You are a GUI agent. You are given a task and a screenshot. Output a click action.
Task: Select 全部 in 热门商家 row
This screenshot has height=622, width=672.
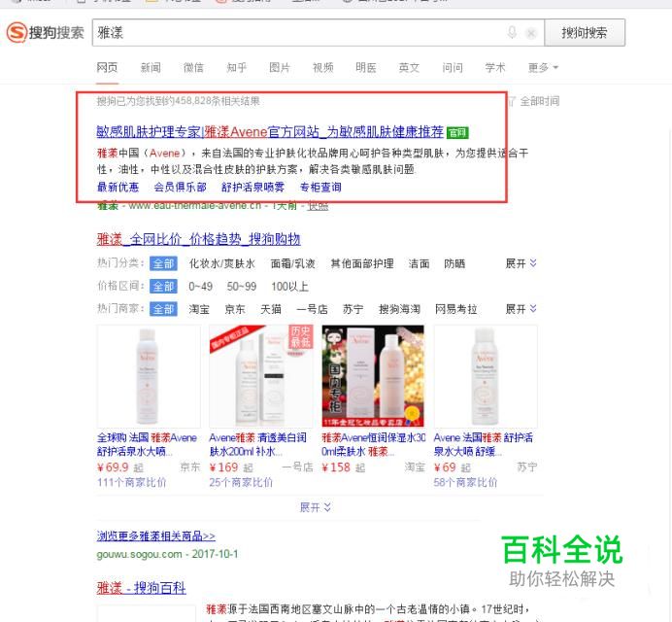click(163, 309)
